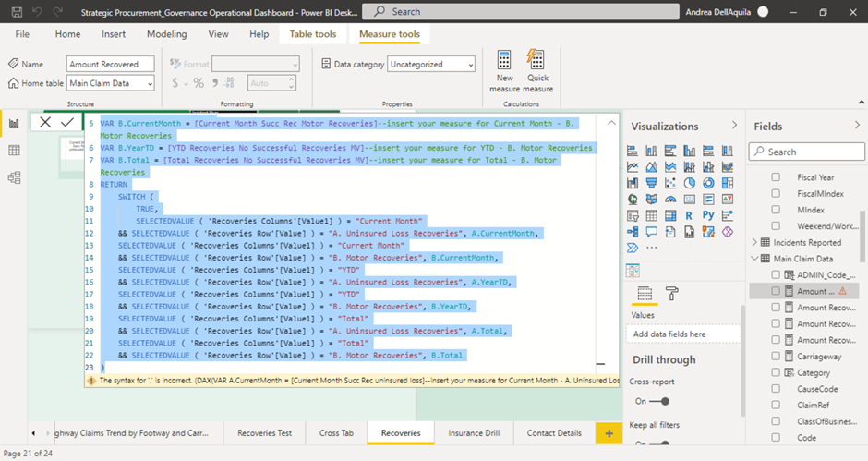Screen dimensions: 868x461
Task: Switch to Model view in left sidebar
Action: (x=14, y=177)
